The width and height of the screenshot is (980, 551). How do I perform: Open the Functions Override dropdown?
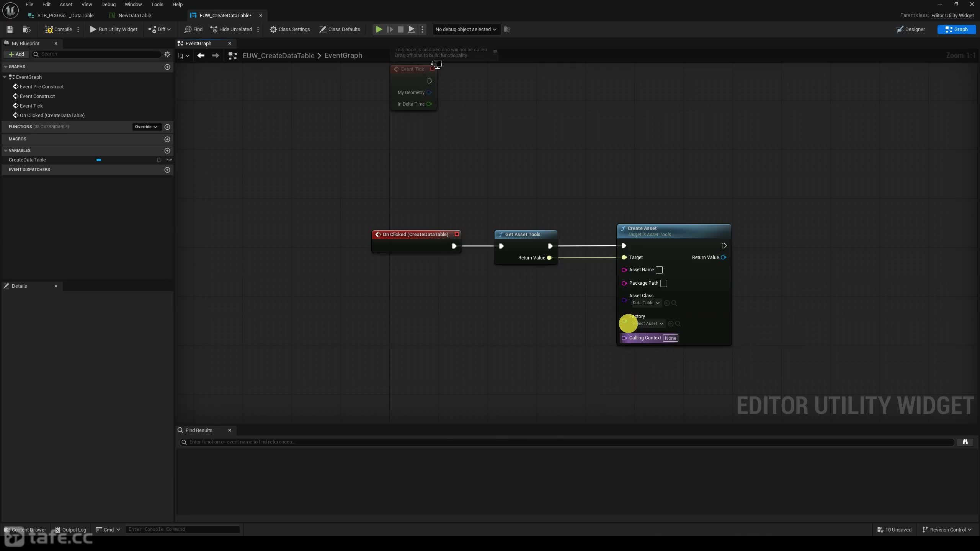pos(146,127)
